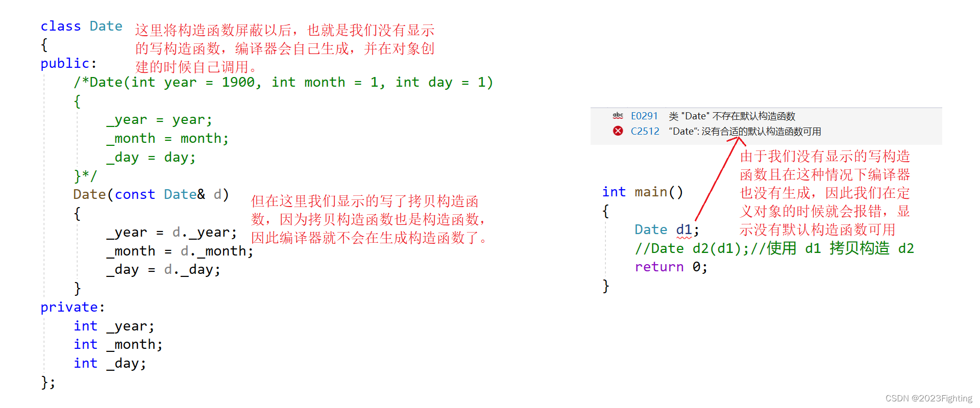Click the '_year = d._year;' line
The width and height of the screenshot is (980, 408).
click(171, 233)
